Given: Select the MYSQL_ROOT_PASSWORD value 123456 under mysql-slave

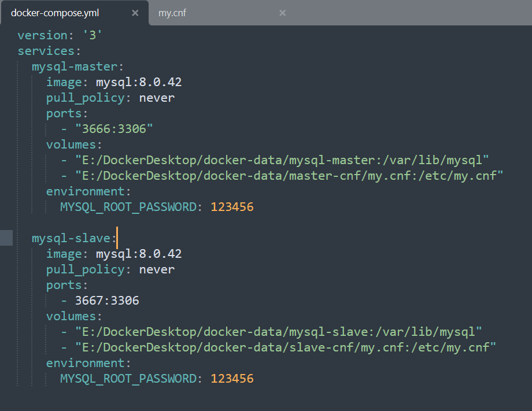Looking at the screenshot, I should click(x=232, y=378).
